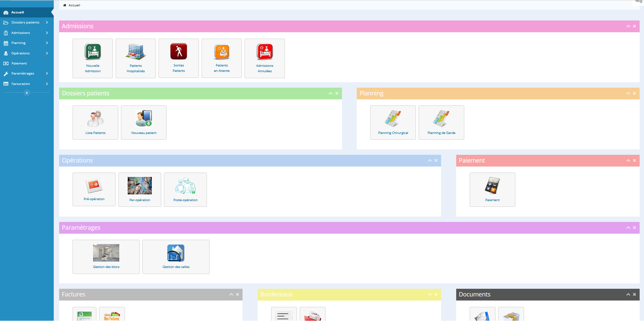Collapse the Opérations panel with chevron
644x321 pixels.
(x=429, y=160)
